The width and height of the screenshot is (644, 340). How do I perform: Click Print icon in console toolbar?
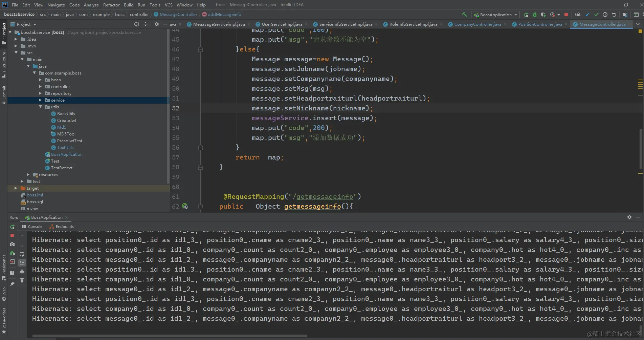(22, 272)
